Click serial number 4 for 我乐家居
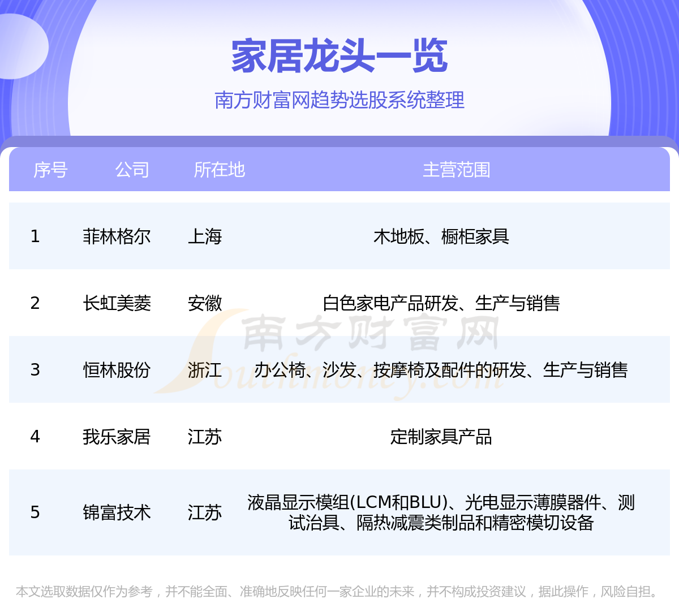Viewport: 679px width, 616px height. 35,436
